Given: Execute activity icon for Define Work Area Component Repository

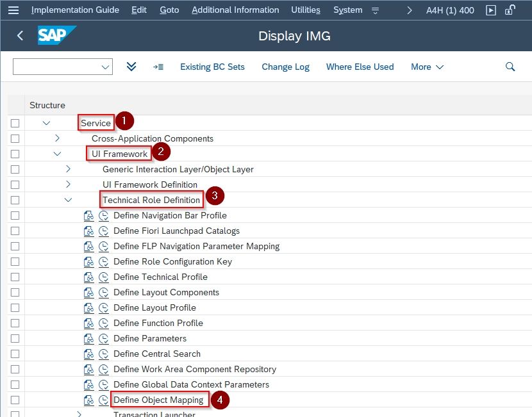Looking at the screenshot, I should pyautogui.click(x=103, y=369).
